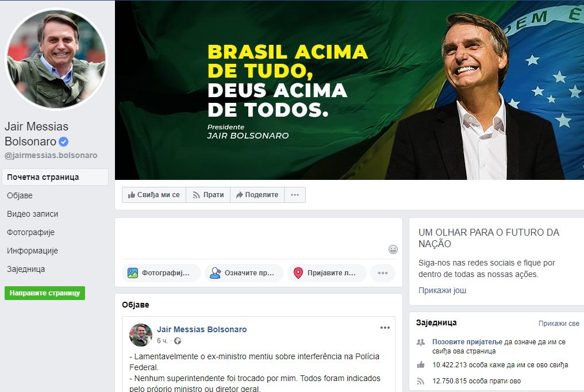The image size is (584, 392).
Task: Select Пријавите л... check-in location option
Action: pos(326,273)
